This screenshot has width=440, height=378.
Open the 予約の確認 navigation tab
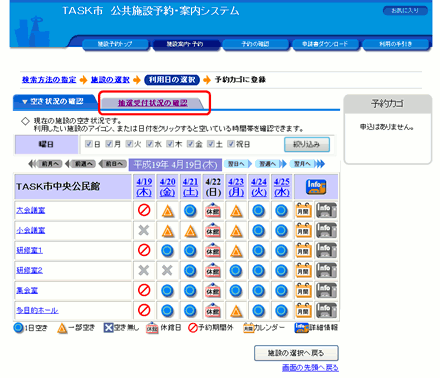pyautogui.click(x=255, y=44)
